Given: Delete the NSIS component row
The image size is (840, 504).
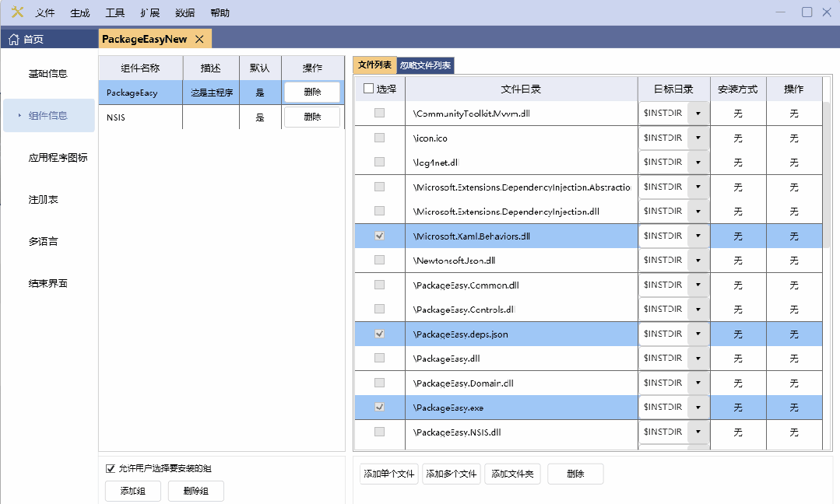Looking at the screenshot, I should [x=312, y=117].
